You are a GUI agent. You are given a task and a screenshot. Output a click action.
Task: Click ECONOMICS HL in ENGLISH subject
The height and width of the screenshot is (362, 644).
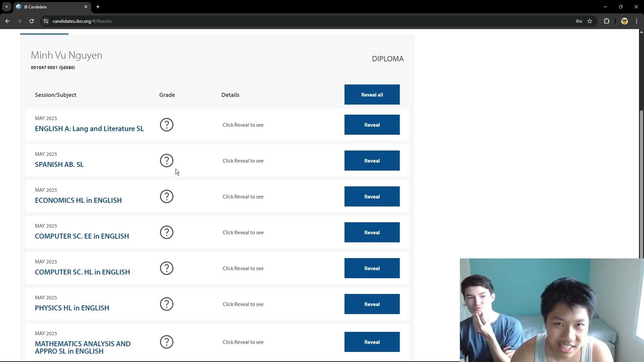tap(78, 200)
